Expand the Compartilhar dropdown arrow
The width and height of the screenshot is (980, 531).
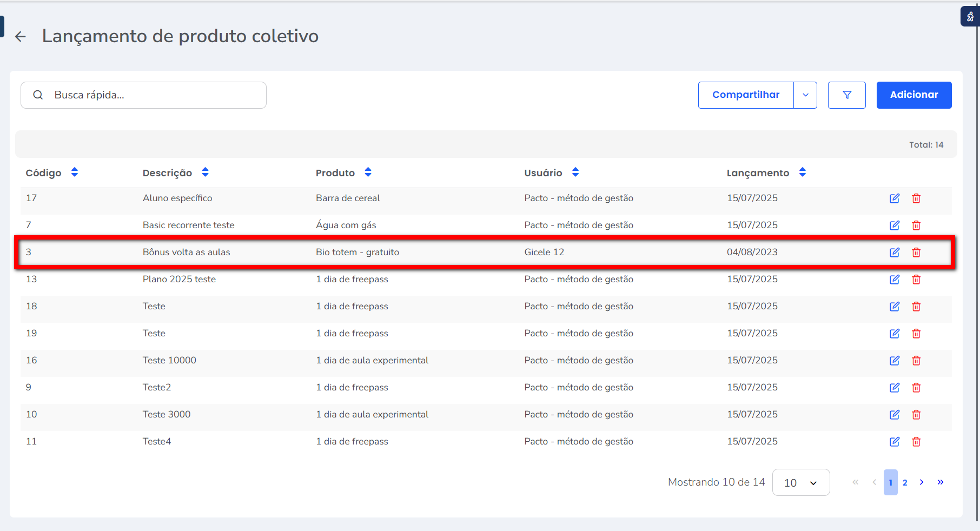pyautogui.click(x=805, y=95)
